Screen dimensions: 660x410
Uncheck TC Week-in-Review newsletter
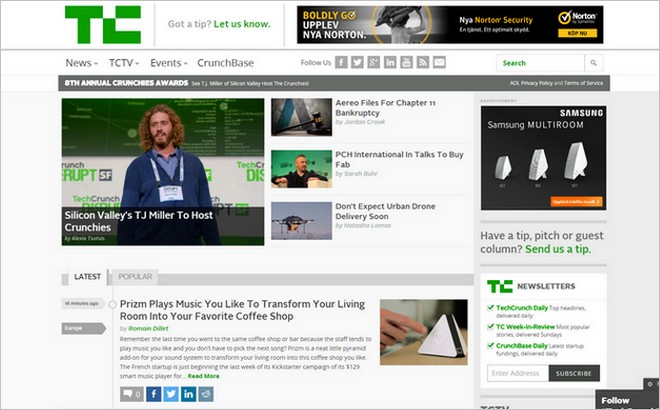click(x=490, y=327)
